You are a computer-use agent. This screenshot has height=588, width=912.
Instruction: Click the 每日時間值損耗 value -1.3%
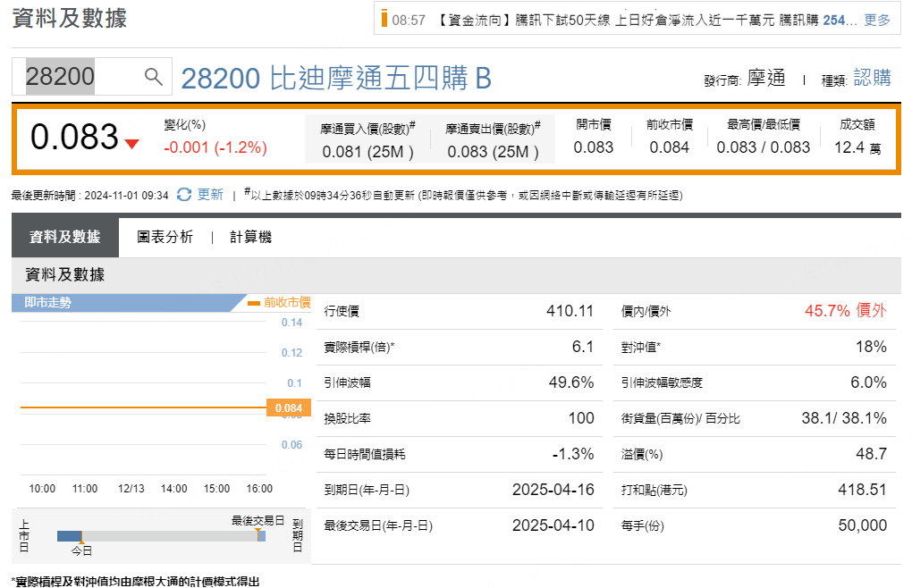click(573, 454)
